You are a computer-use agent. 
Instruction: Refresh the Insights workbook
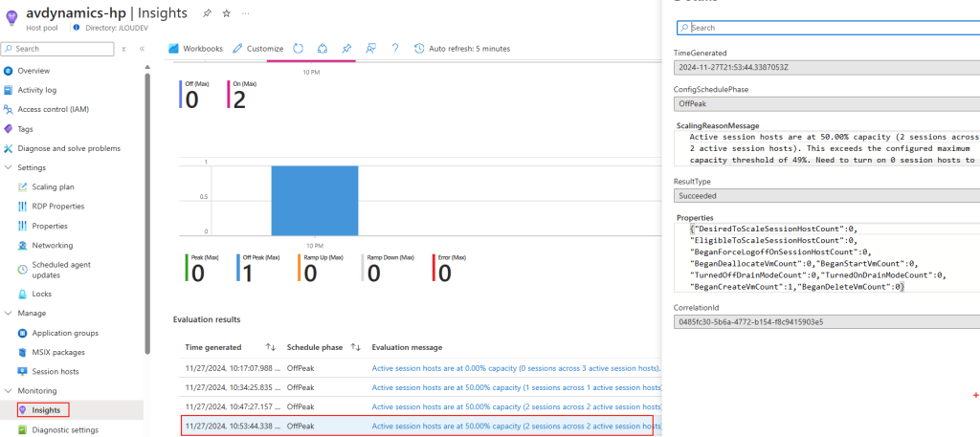pos(299,49)
